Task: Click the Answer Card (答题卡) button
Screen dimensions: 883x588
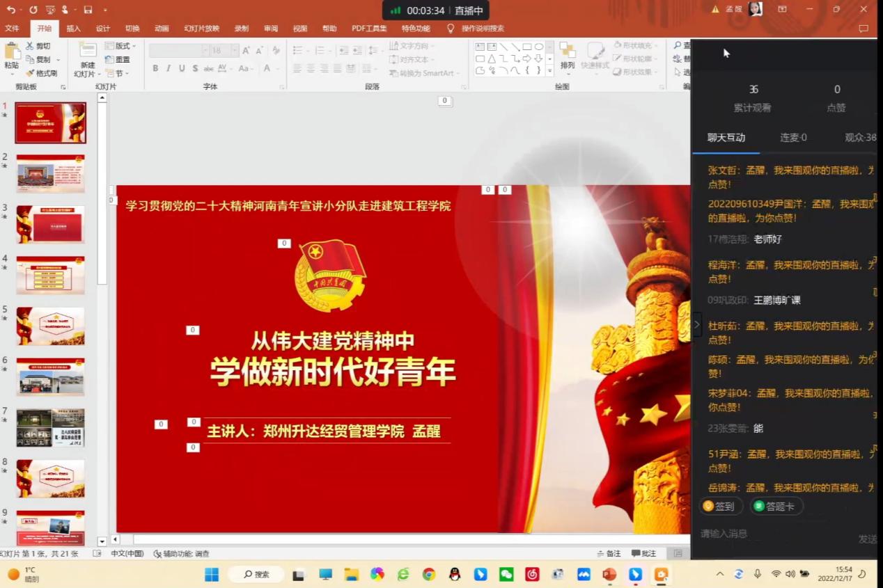Action: click(775, 507)
